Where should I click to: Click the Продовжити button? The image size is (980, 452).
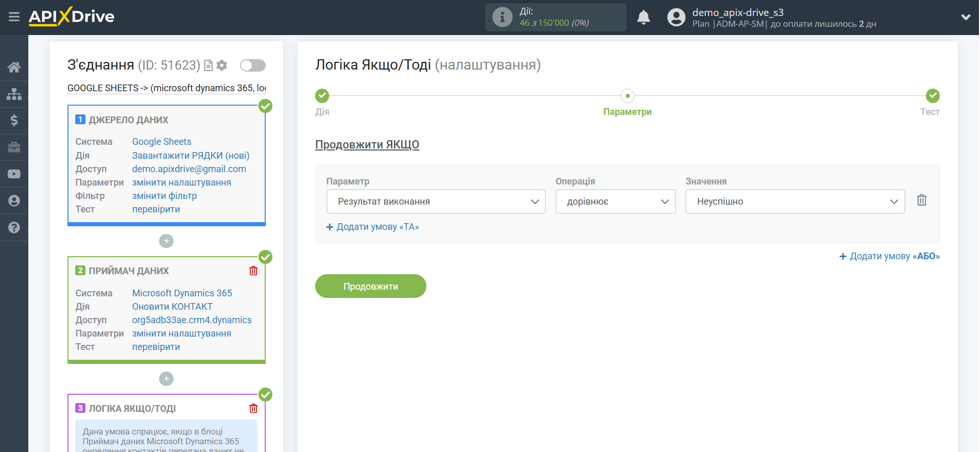coord(371,286)
